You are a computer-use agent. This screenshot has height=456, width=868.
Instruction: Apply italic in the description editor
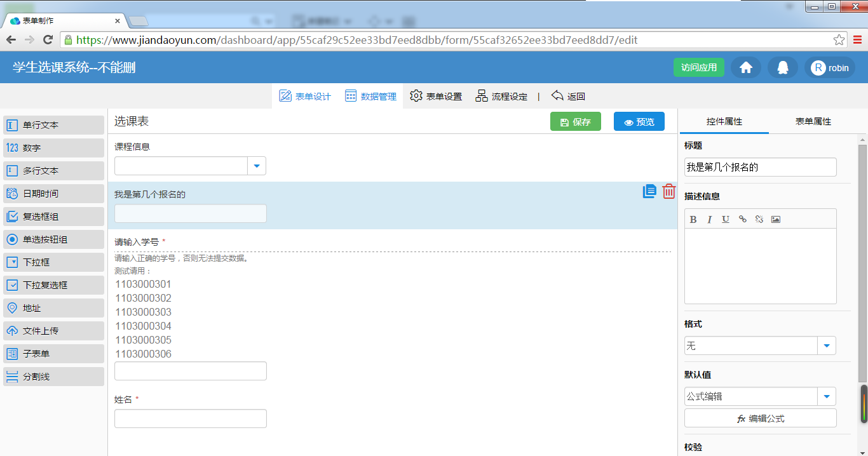[710, 219]
